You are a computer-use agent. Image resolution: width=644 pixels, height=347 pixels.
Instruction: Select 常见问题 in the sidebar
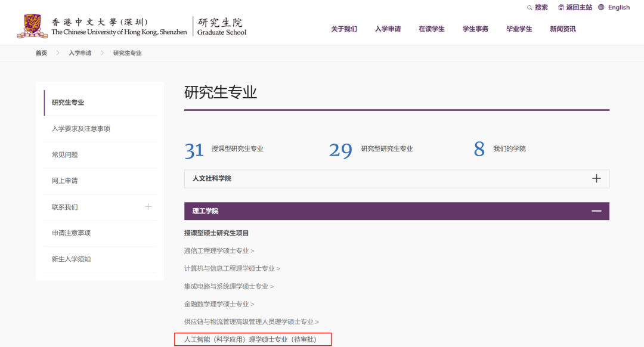point(65,155)
